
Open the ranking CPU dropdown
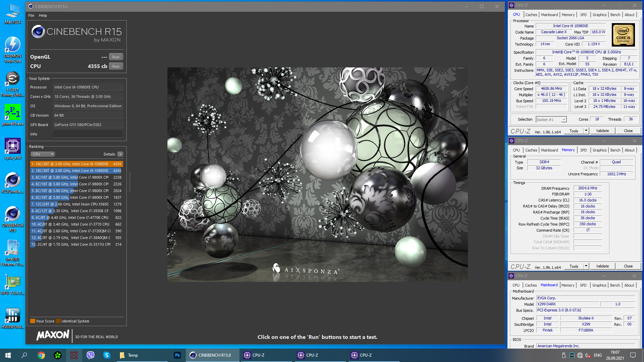[x=43, y=154]
